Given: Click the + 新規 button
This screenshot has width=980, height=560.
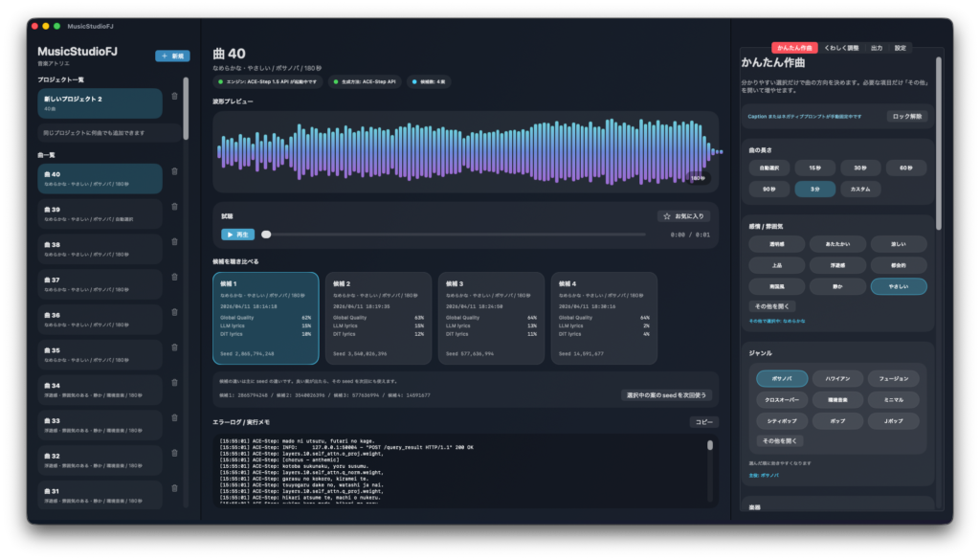Looking at the screenshot, I should pos(172,56).
